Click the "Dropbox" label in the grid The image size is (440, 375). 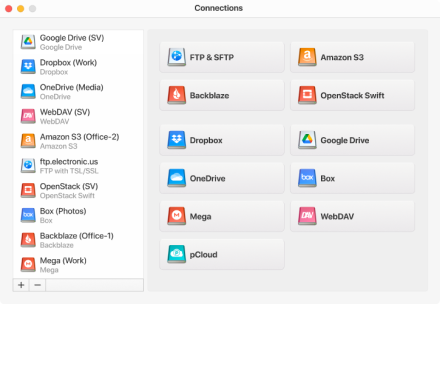point(206,140)
